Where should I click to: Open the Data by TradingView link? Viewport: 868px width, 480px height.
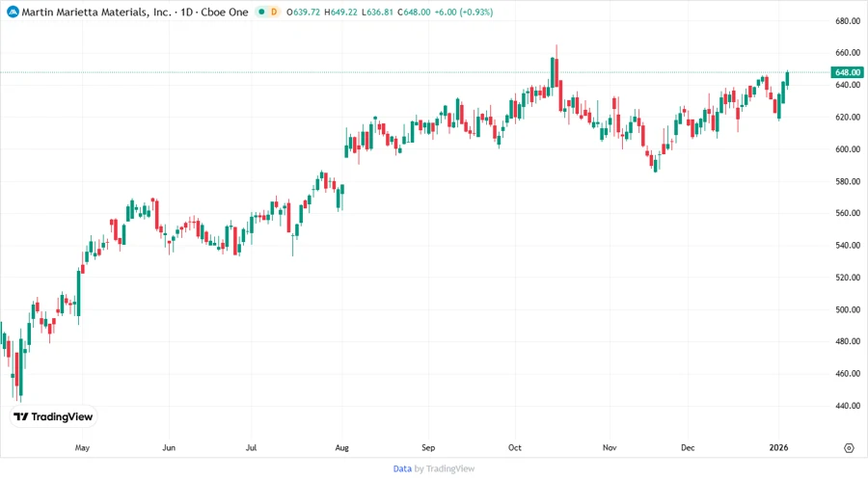pyautogui.click(x=433, y=468)
